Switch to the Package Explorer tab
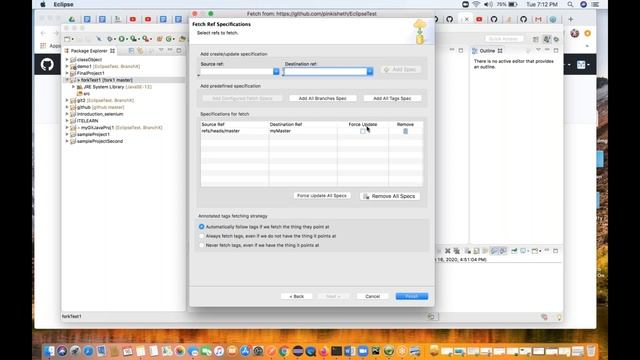The image size is (640, 360). 89,51
